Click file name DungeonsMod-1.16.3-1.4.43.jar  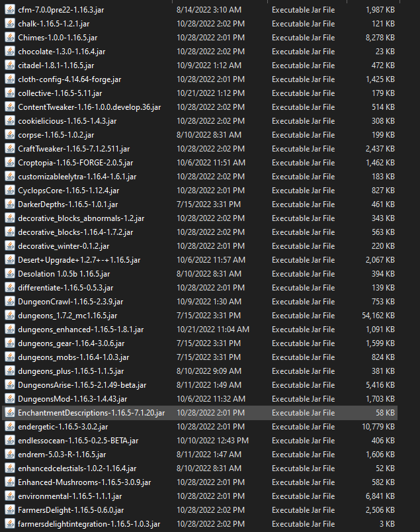coord(73,399)
